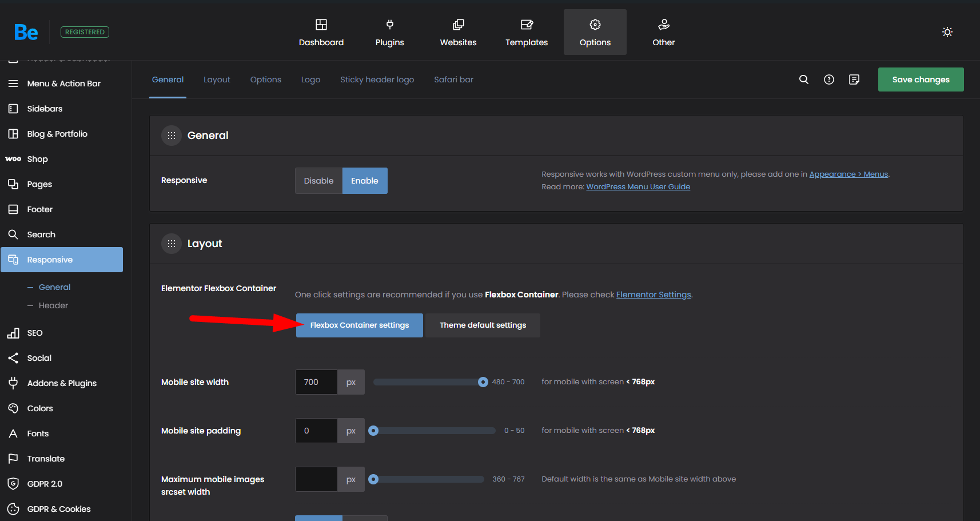Viewport: 980px width, 521px height.
Task: Click the Mobile site width slider handle
Action: pos(483,382)
